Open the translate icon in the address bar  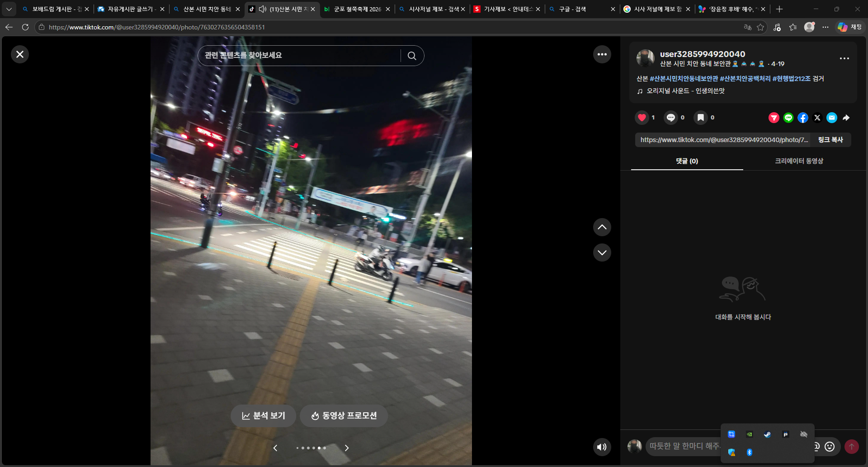(748, 27)
